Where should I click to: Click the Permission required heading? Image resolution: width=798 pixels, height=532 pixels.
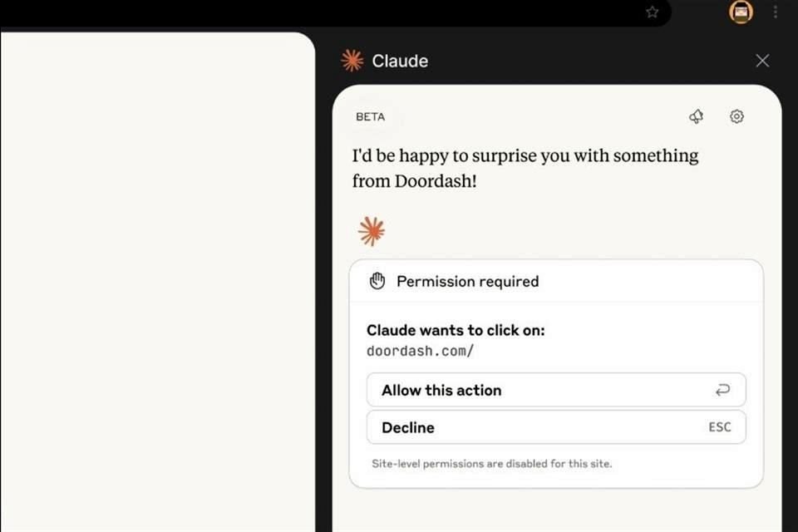pos(467,281)
